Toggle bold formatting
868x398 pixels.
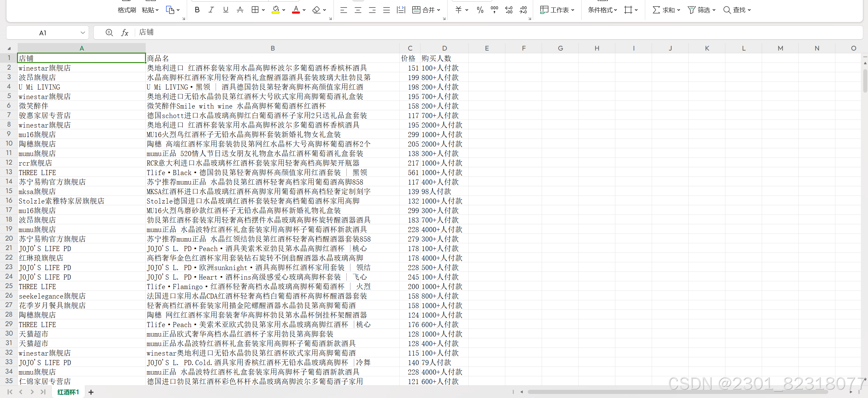pyautogui.click(x=197, y=10)
